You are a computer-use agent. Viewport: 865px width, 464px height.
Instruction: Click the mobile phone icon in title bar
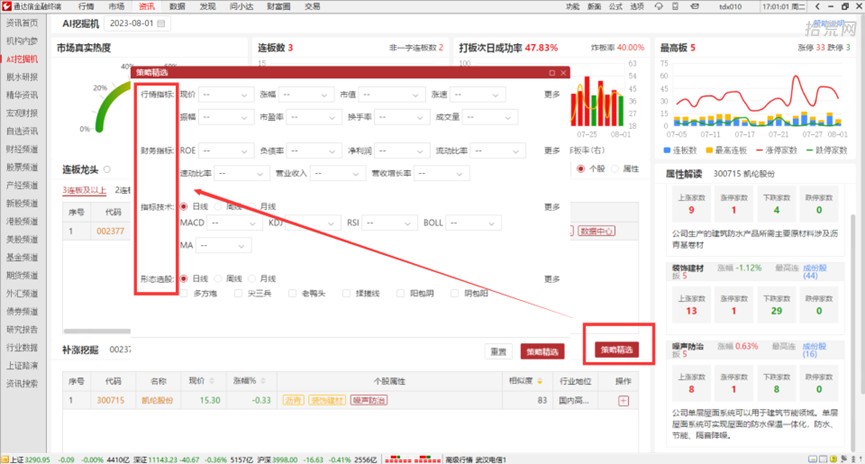coord(676,6)
